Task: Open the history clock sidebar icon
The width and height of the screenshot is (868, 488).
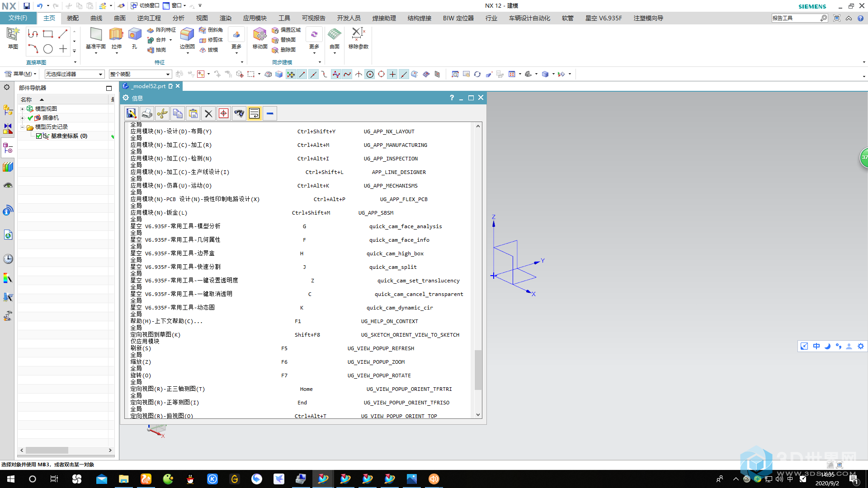Action: coord(8,259)
